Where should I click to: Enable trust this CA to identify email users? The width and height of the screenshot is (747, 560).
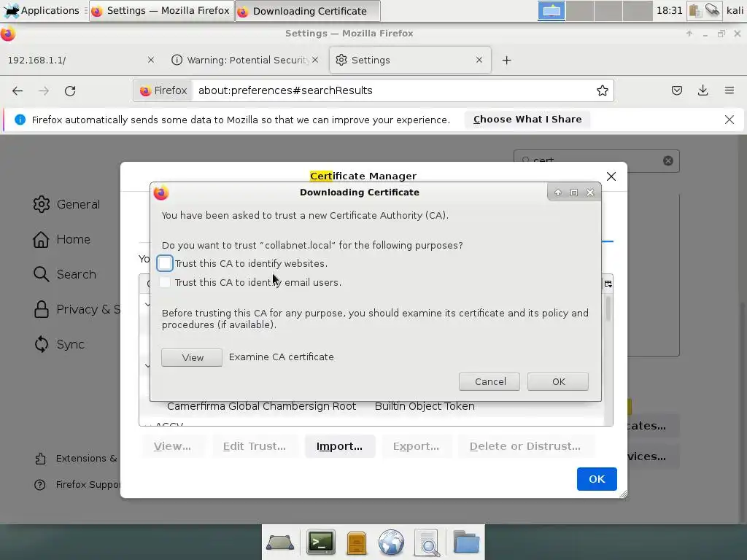pos(165,282)
